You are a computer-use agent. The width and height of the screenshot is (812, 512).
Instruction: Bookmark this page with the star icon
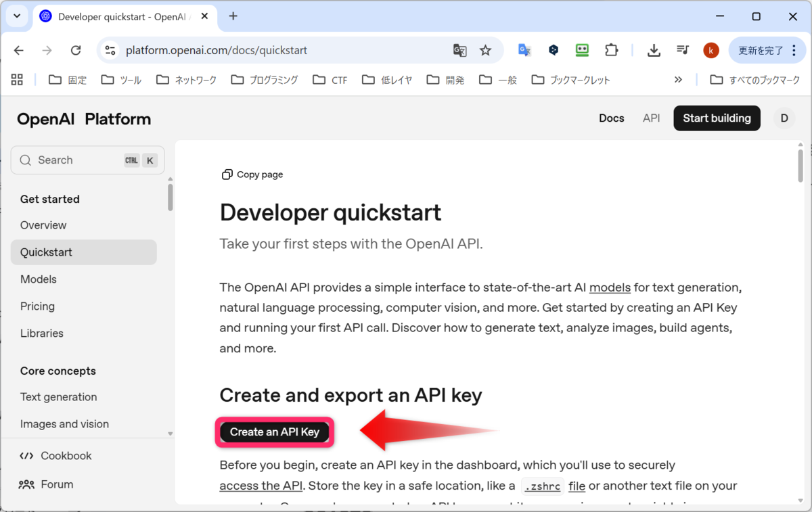[x=485, y=50]
